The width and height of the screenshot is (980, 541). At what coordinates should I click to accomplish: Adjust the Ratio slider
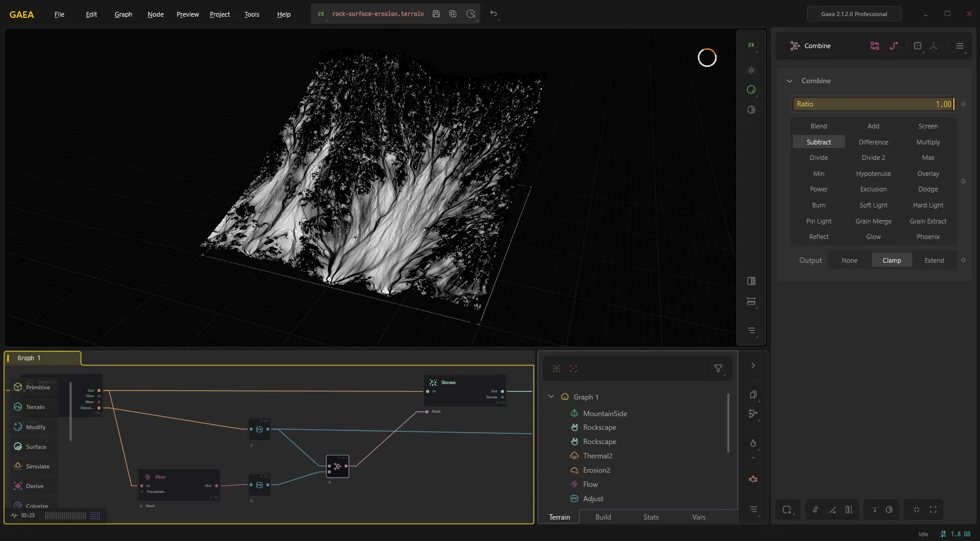(x=873, y=104)
